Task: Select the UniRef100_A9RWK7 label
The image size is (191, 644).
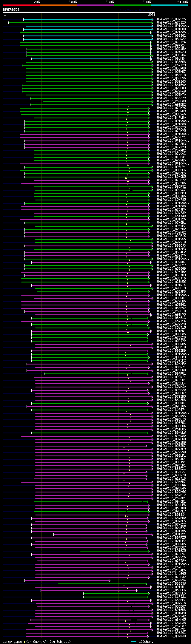Action: [x=171, y=262]
